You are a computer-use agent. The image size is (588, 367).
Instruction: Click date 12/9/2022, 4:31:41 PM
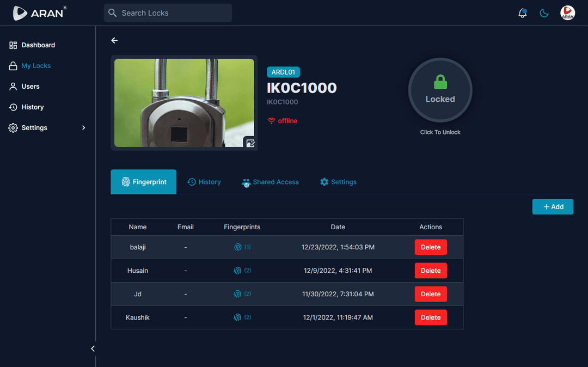[338, 271]
